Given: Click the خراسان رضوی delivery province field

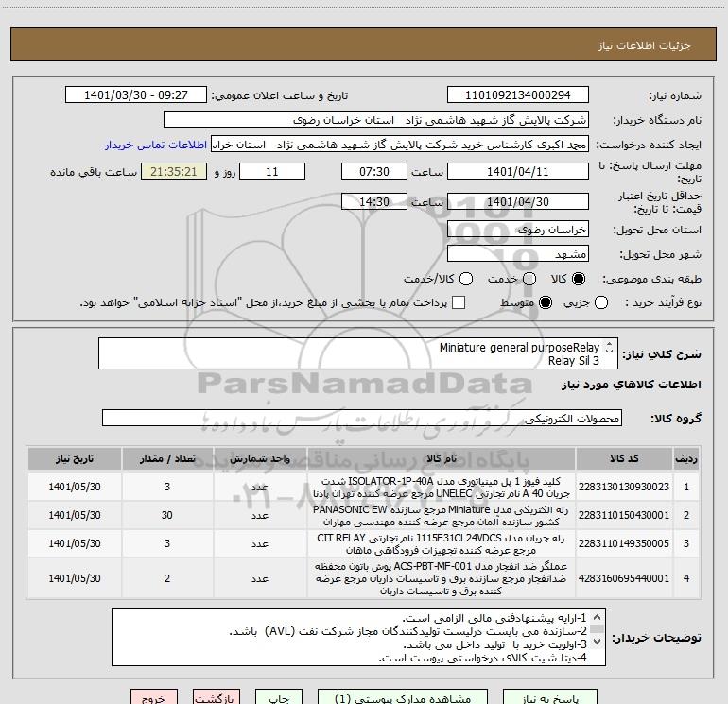Looking at the screenshot, I should coord(518,230).
